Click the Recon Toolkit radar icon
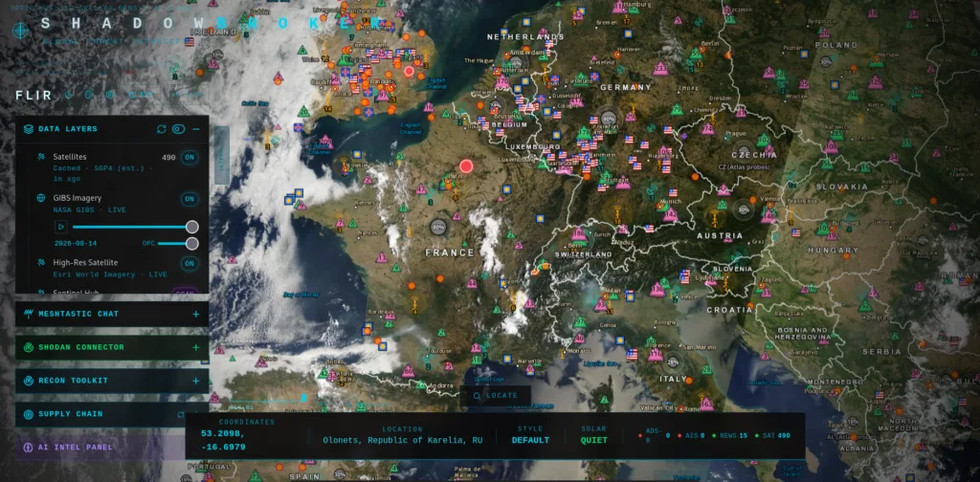980x482 pixels. click(28, 381)
